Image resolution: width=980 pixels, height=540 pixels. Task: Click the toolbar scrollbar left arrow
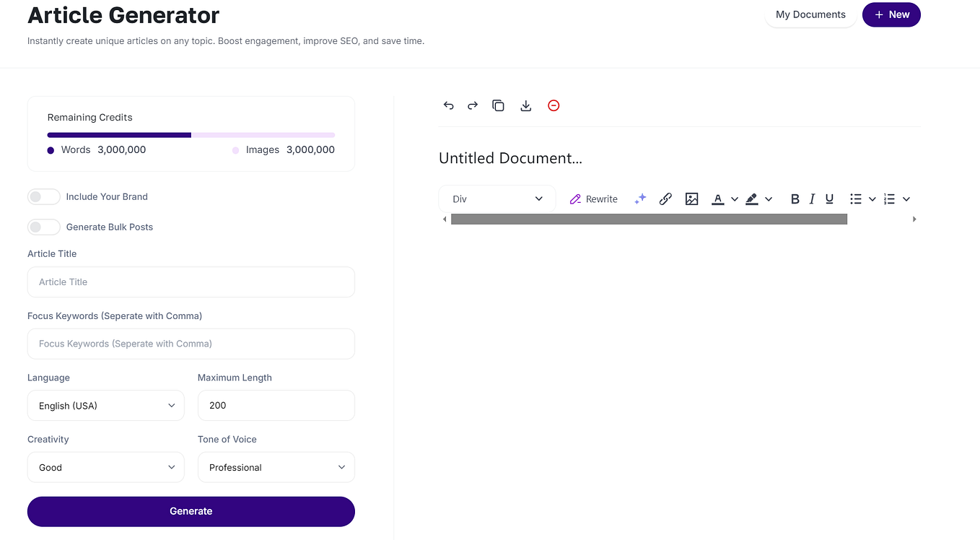[445, 219]
